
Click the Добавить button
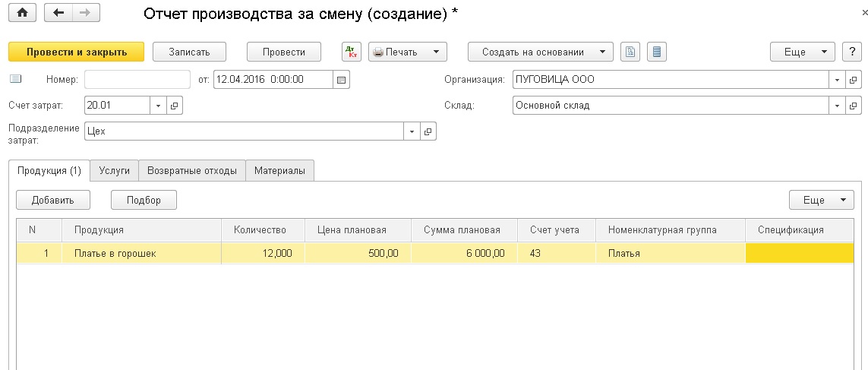click(53, 200)
